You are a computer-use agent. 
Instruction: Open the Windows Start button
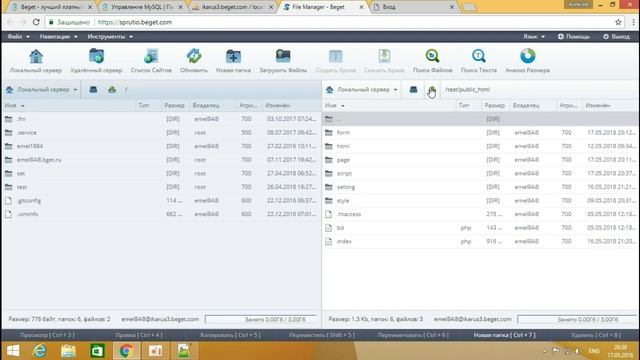pyautogui.click(x=13, y=351)
